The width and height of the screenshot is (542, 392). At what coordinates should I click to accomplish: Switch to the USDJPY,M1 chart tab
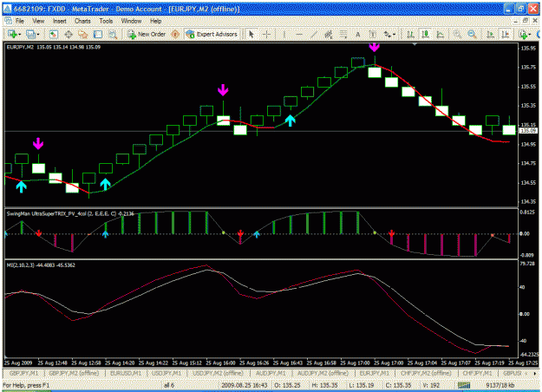[x=167, y=373]
